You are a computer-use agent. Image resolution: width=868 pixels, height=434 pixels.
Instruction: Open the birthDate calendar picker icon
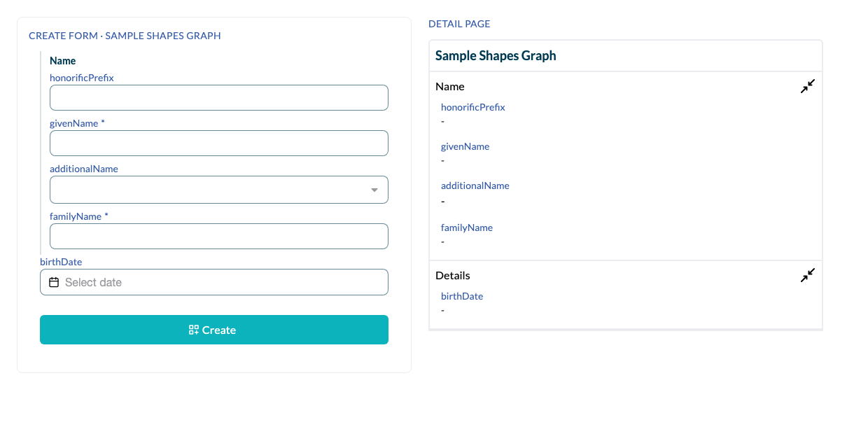coord(54,282)
